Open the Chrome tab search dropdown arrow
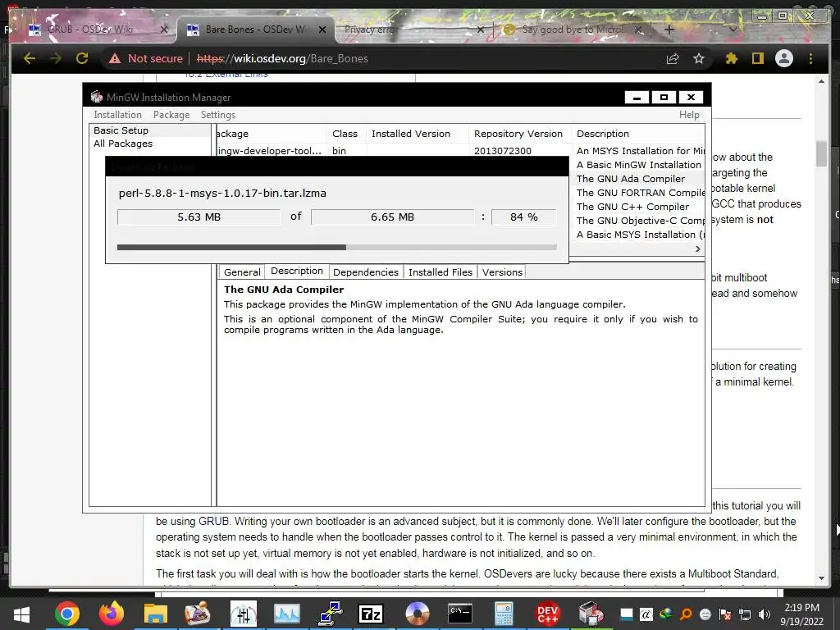The image size is (840, 630). click(733, 30)
